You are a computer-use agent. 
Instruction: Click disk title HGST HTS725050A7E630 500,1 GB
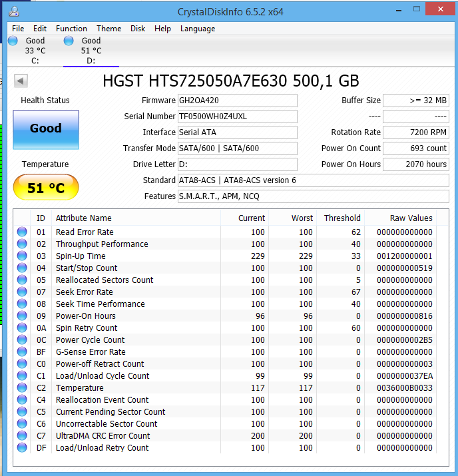231,81
